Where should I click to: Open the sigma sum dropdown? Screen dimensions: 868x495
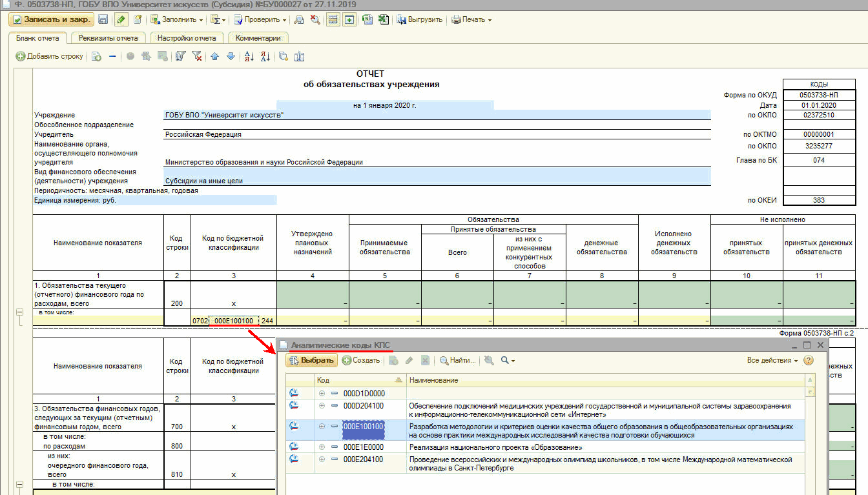click(x=218, y=19)
